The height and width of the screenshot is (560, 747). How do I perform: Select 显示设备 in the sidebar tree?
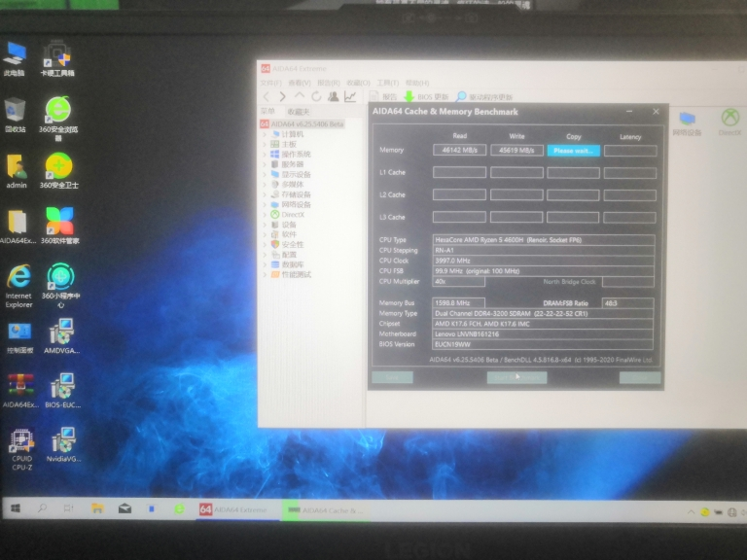pos(296,174)
